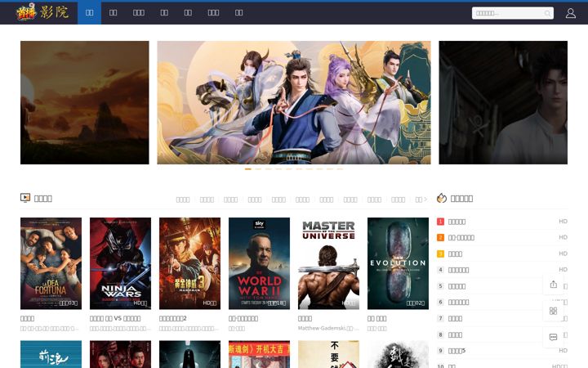Screen dimensions: 588x368
Task: Open ranking entry numbered 8
Action: [x=502, y=334]
